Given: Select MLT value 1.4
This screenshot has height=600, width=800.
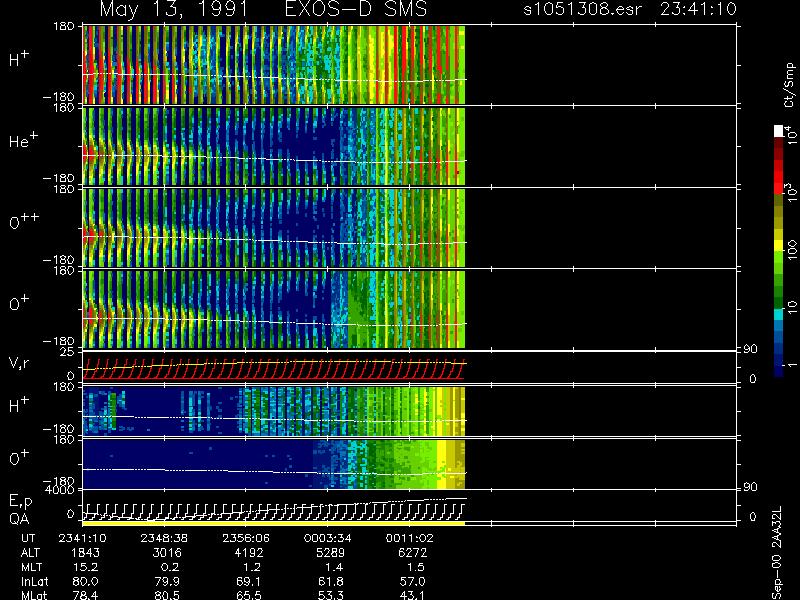Looking at the screenshot, I should [x=334, y=567].
